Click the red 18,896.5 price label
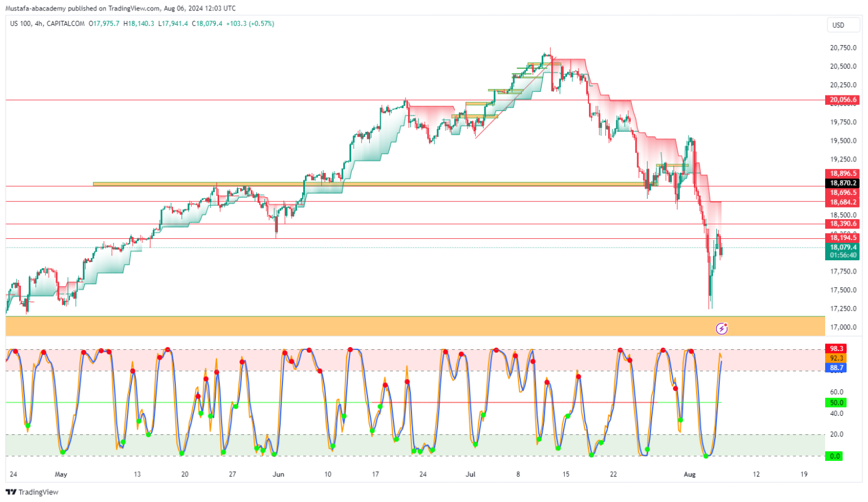This screenshot has height=502, width=868. point(843,174)
